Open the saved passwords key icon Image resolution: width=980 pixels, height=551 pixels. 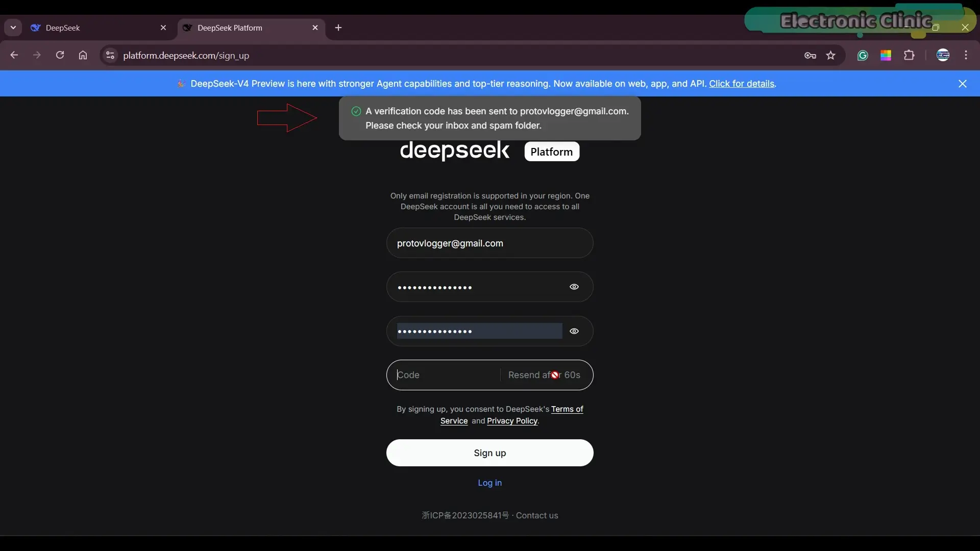point(810,55)
